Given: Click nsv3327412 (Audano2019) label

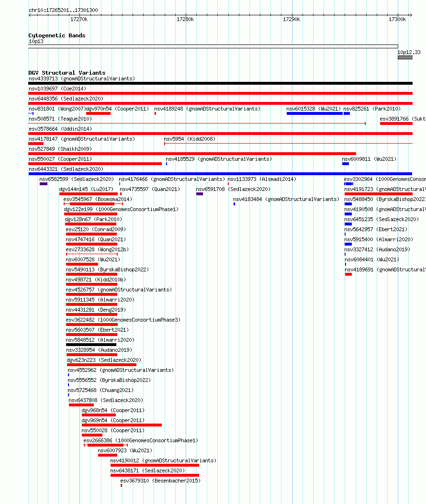Looking at the screenshot, I should coord(378,249).
